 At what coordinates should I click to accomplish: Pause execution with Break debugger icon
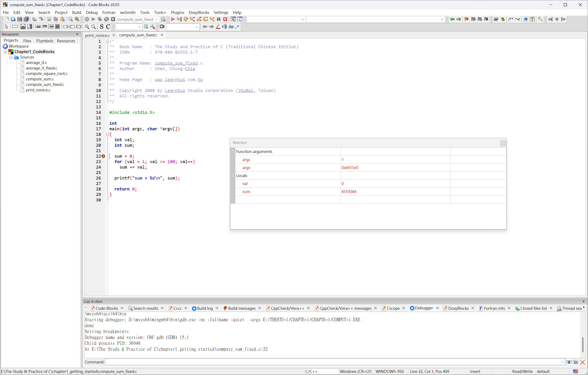(x=219, y=19)
